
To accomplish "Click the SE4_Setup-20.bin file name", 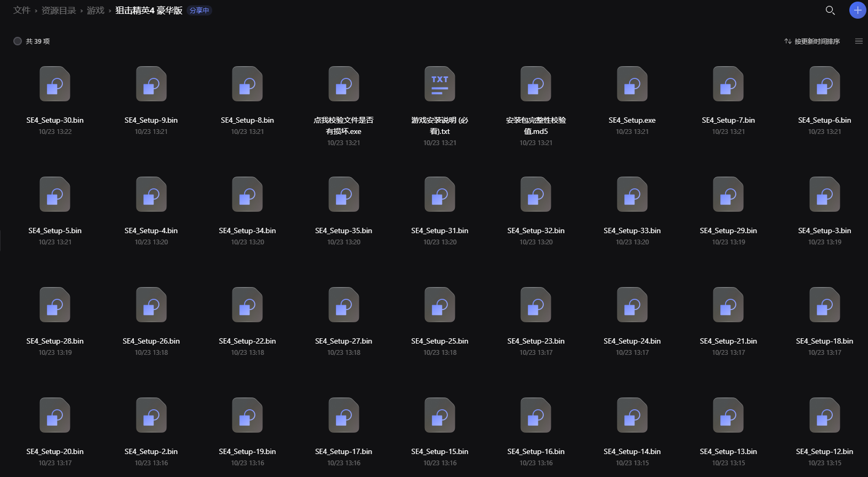I will tap(55, 451).
